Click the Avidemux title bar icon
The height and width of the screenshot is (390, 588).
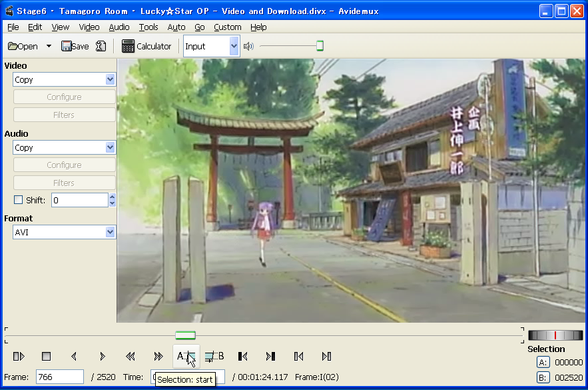(9, 11)
